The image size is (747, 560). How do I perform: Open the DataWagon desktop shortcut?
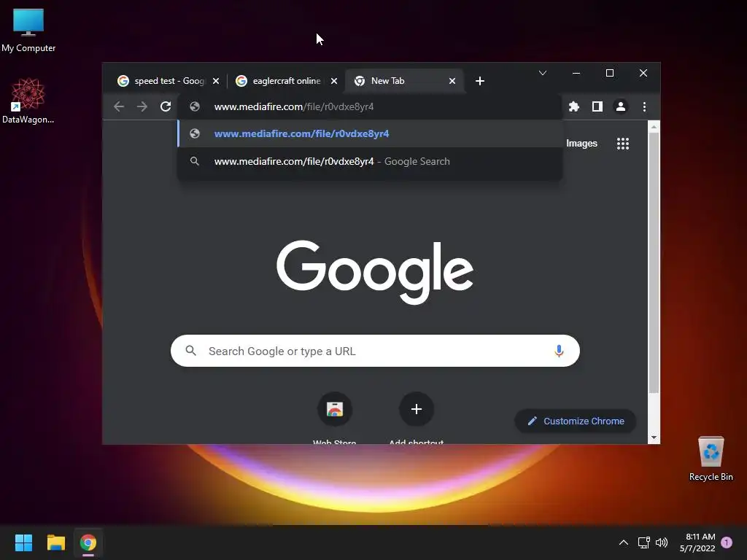pyautogui.click(x=28, y=101)
